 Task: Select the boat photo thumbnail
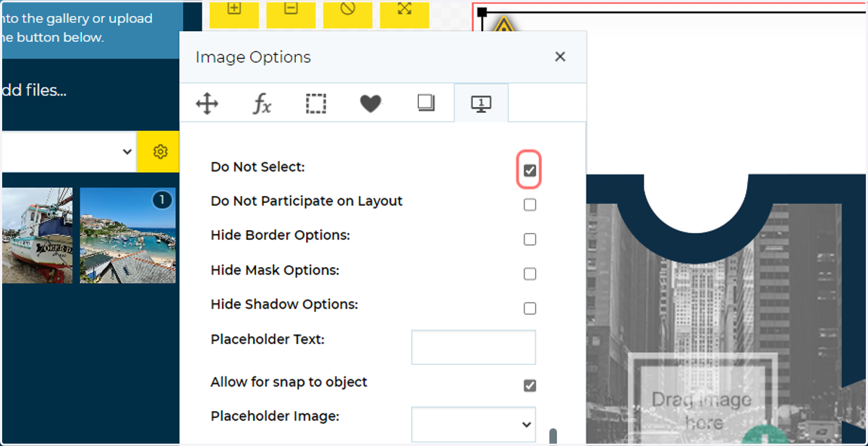pyautogui.click(x=36, y=235)
